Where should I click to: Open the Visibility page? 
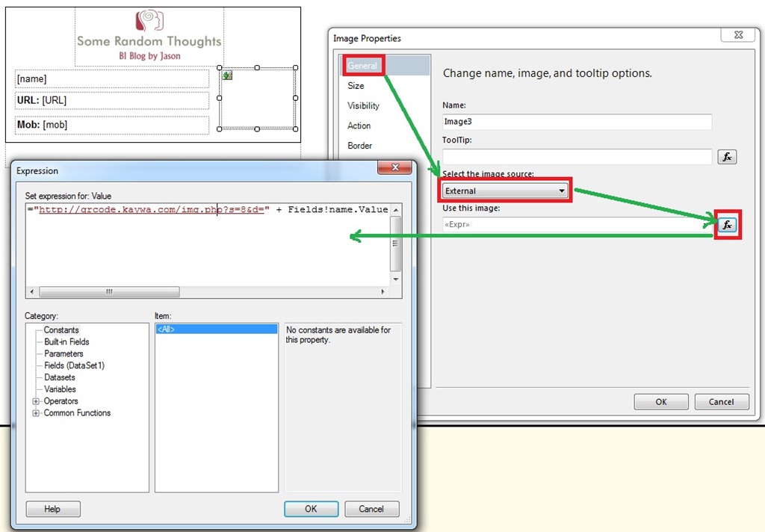(363, 105)
